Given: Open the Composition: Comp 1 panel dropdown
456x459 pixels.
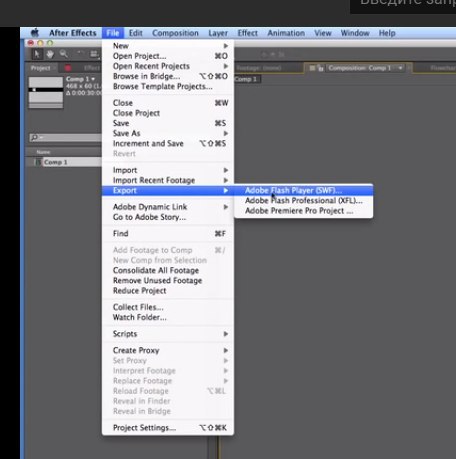Looking at the screenshot, I should tap(400, 68).
